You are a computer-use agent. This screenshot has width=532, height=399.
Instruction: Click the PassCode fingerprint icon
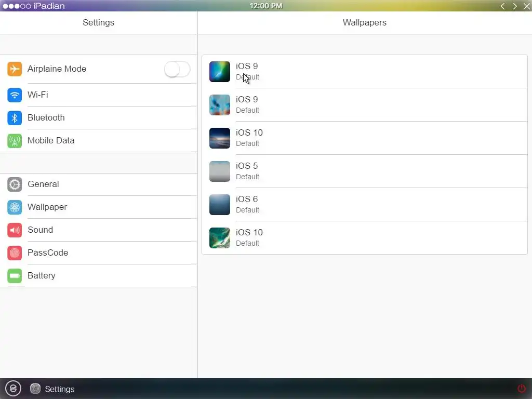pos(15,253)
